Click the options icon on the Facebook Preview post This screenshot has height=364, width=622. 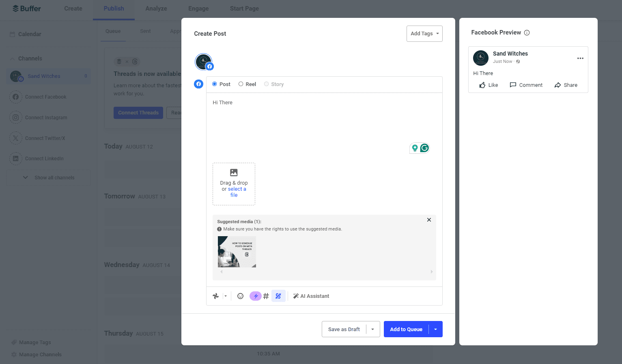coord(580,58)
